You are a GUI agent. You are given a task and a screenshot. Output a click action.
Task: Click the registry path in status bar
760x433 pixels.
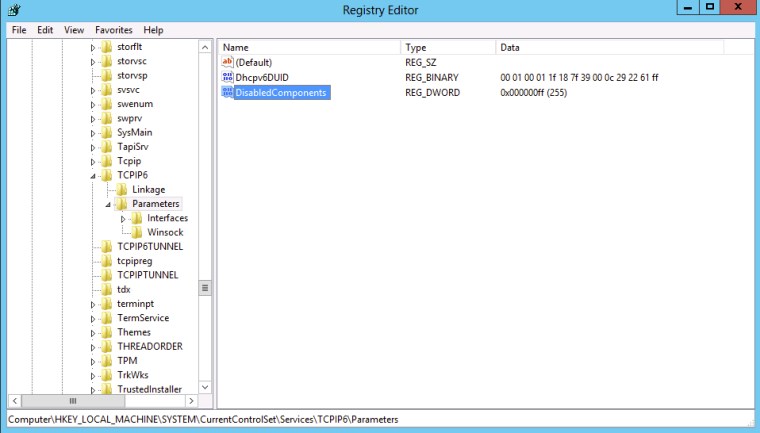(x=203, y=419)
